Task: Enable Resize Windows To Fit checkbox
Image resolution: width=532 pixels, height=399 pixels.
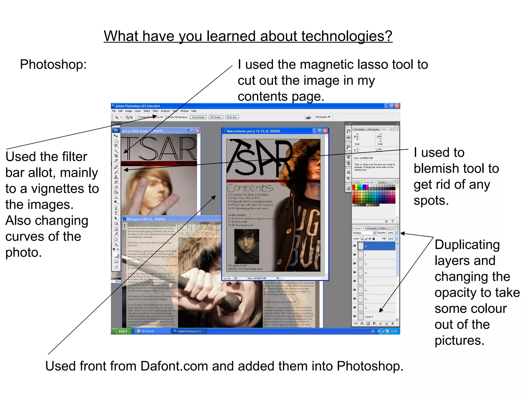Action: pos(138,117)
